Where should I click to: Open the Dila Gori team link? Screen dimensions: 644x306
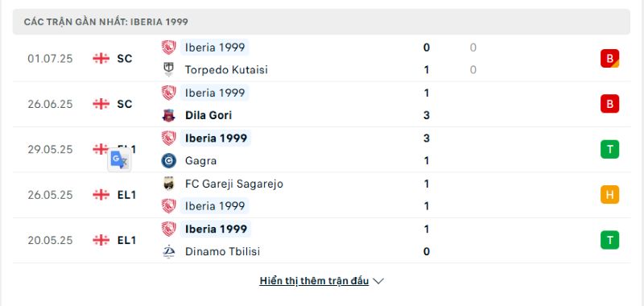pos(208,115)
